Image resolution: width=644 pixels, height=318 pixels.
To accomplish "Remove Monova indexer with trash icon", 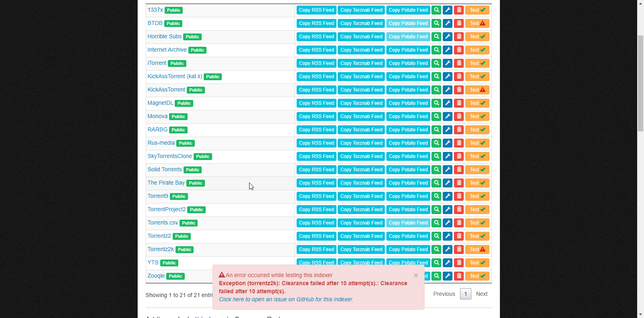I will pos(459,116).
